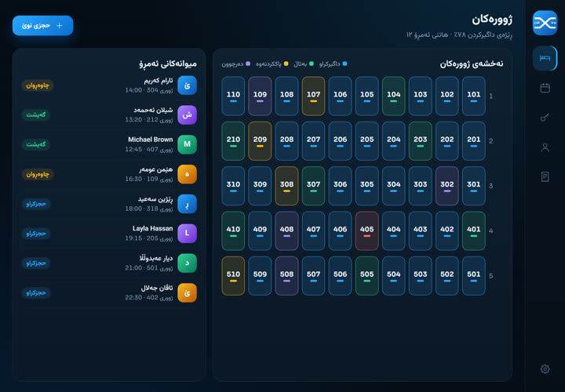565x392 pixels.
Task: Click the نەخشەی ژوورەکان heading
Action: tap(472, 64)
